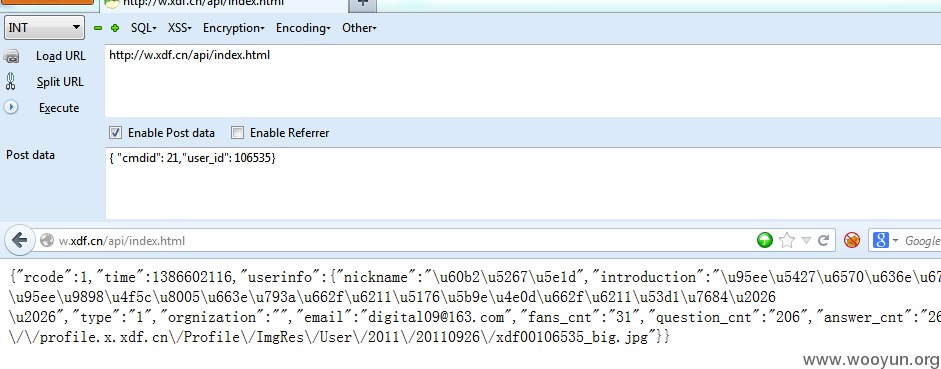Open the URL history dropdown arrow
The image size is (941, 369).
[806, 241]
